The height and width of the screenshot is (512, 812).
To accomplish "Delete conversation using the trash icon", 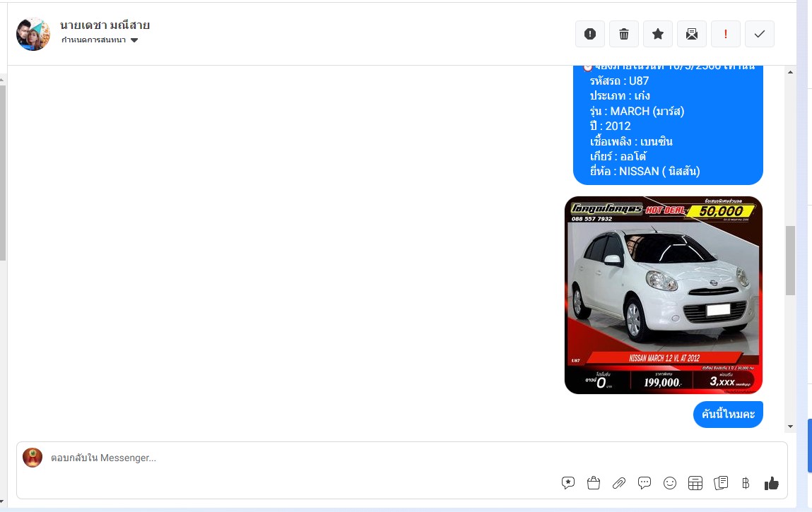I will (x=624, y=34).
